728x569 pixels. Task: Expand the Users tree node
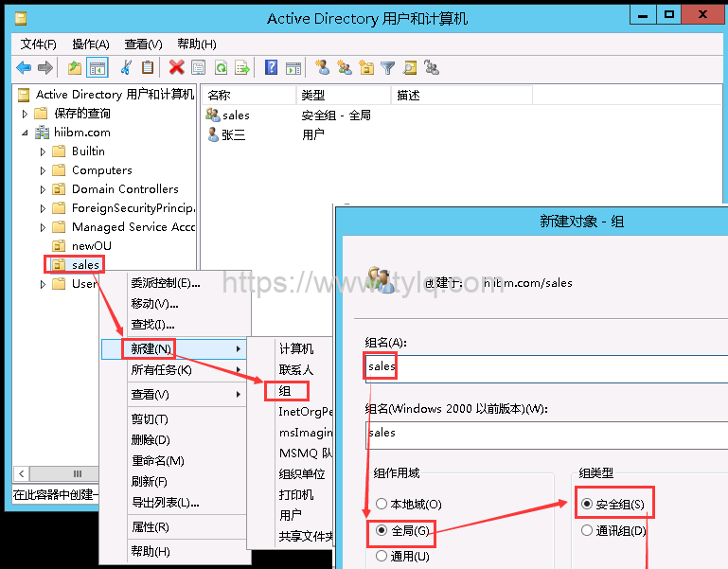[x=43, y=284]
